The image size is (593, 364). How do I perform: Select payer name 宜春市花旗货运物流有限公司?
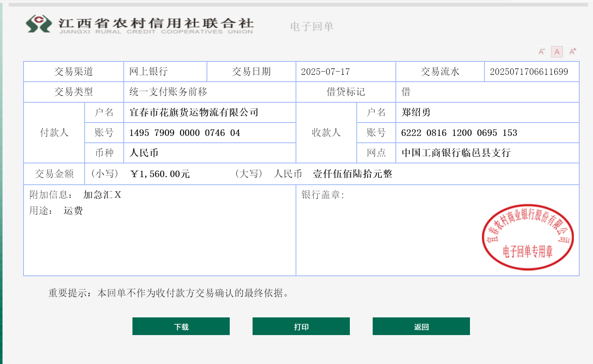tap(194, 112)
